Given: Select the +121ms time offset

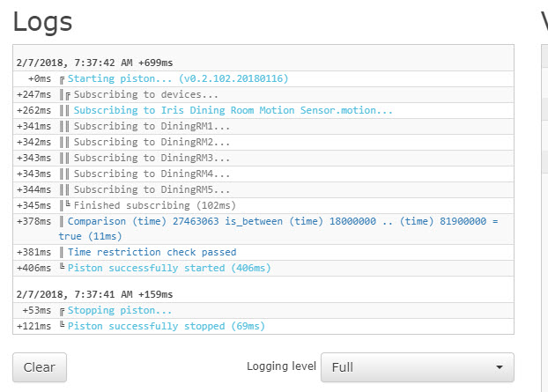Looking at the screenshot, I should pyautogui.click(x=33, y=326).
